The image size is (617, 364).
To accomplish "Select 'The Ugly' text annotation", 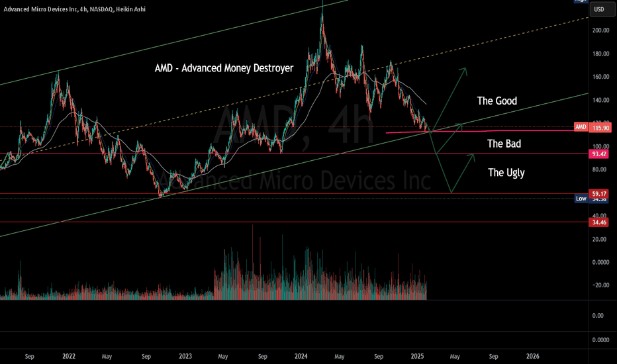I will pyautogui.click(x=506, y=173).
